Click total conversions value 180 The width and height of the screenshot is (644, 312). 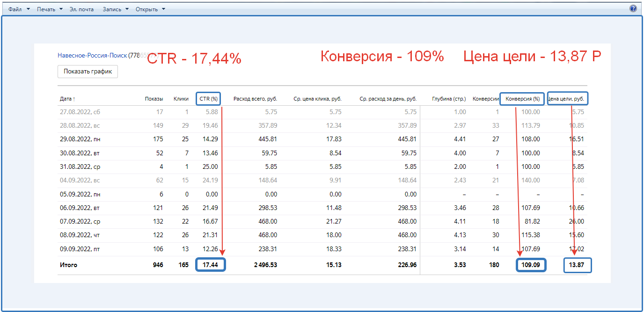tap(494, 265)
